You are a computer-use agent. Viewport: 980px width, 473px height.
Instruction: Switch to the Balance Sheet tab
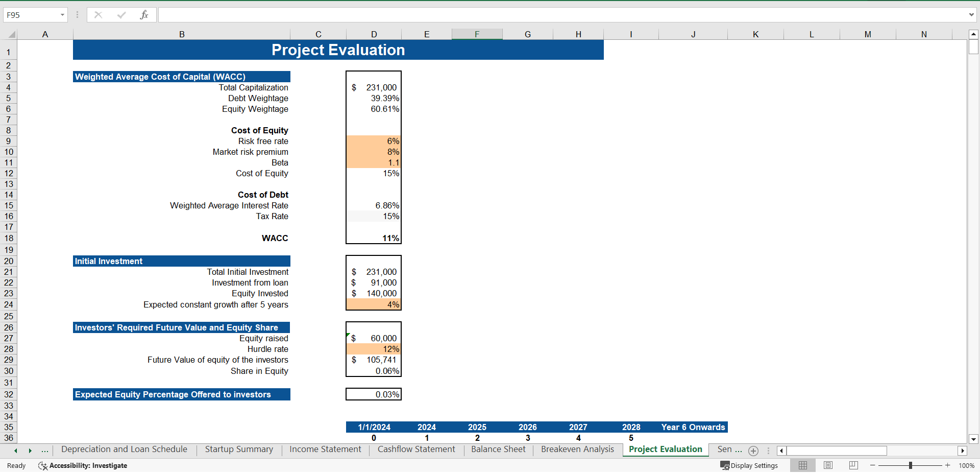coord(498,450)
